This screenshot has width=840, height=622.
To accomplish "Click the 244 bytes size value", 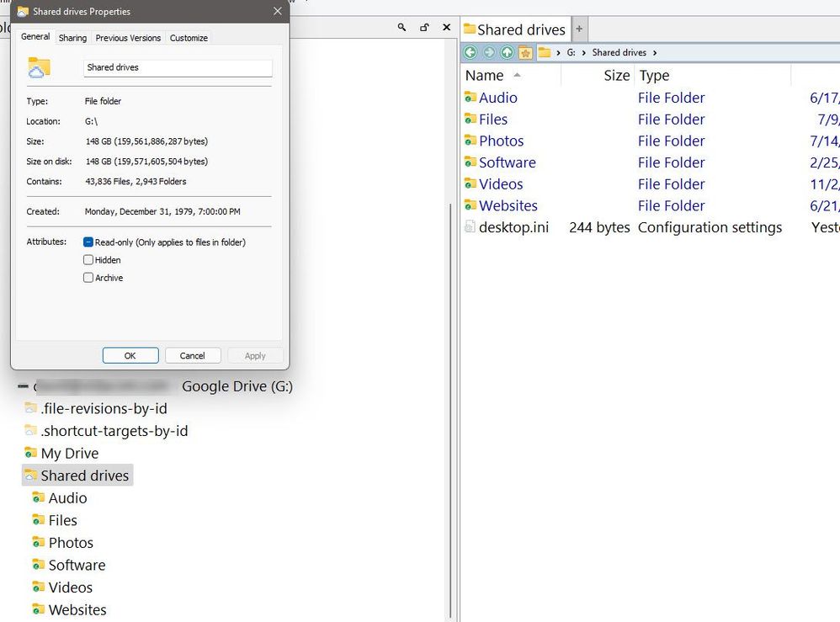I will [599, 227].
